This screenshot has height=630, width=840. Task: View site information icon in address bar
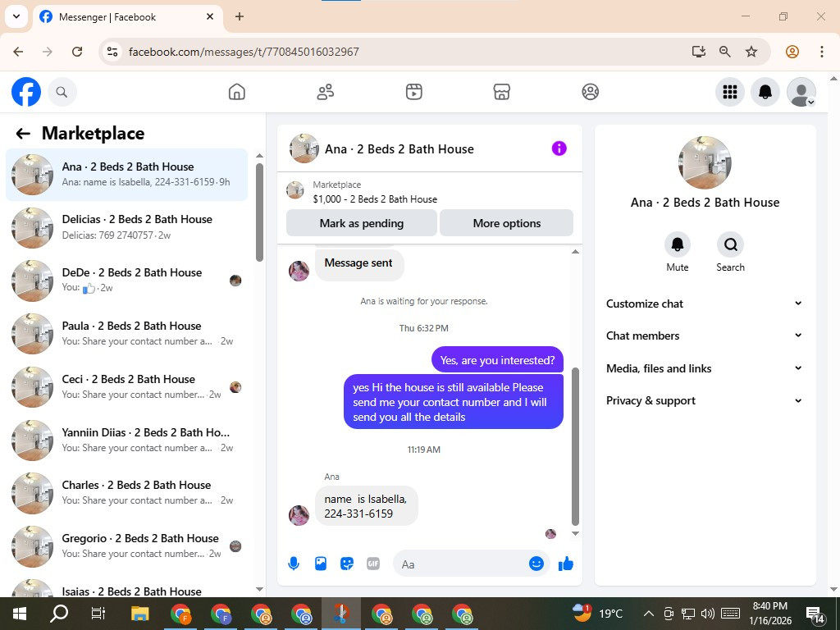click(x=112, y=52)
